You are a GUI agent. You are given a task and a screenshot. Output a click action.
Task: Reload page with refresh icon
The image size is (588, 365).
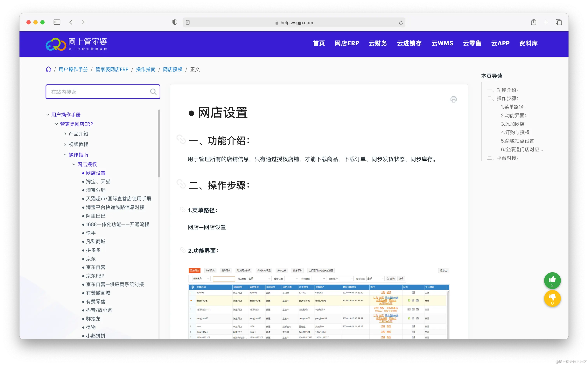(401, 22)
